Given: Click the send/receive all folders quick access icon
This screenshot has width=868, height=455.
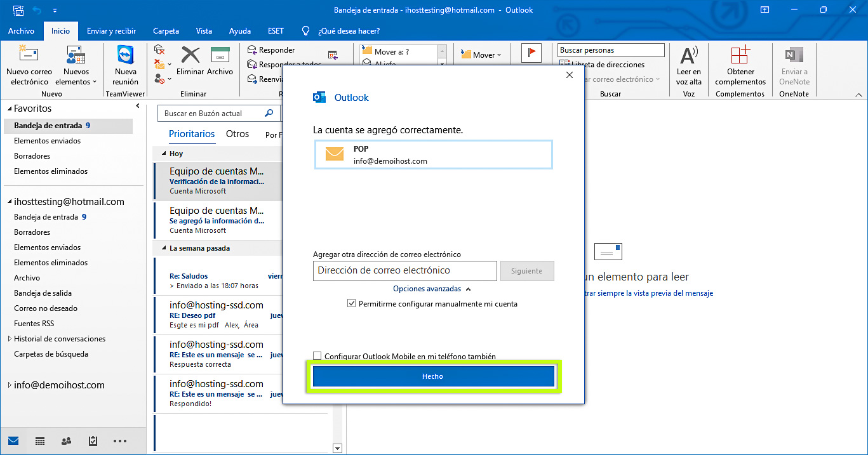Looking at the screenshot, I should tap(18, 10).
